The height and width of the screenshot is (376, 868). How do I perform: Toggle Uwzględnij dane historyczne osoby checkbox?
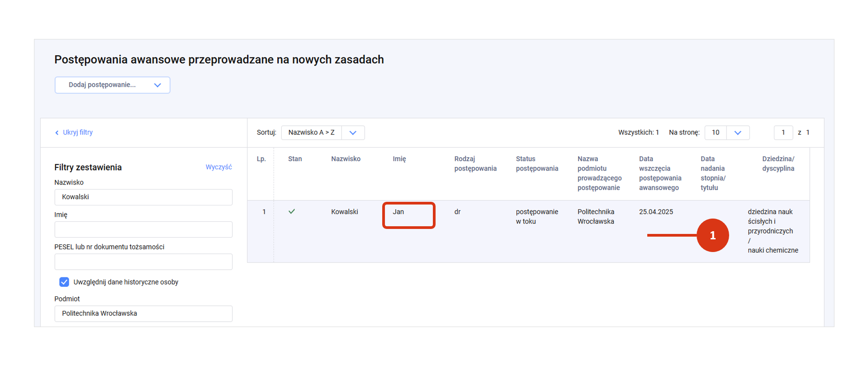click(x=64, y=282)
